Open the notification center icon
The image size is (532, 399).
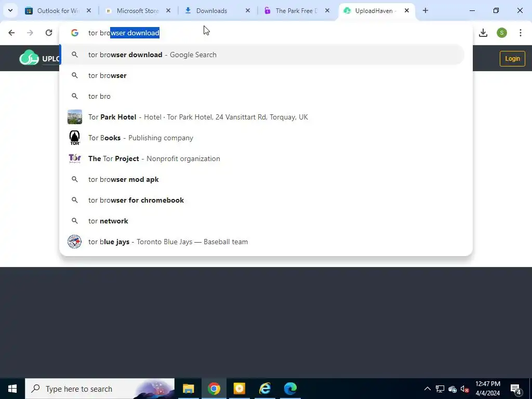pos(516,389)
